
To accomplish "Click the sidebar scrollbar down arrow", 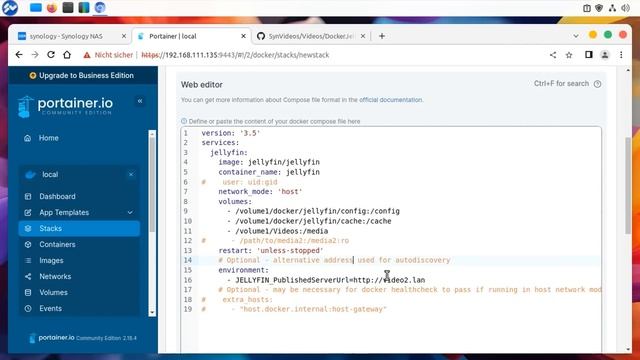I will [152, 313].
